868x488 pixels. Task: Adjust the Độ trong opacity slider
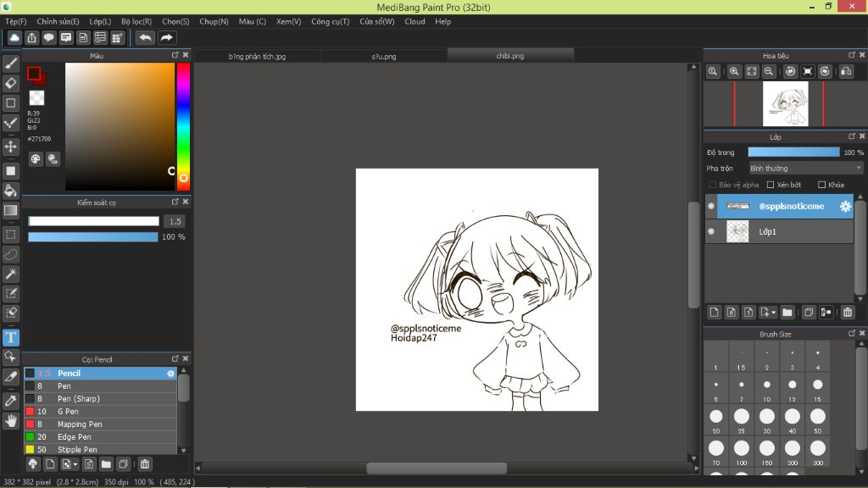click(x=793, y=152)
